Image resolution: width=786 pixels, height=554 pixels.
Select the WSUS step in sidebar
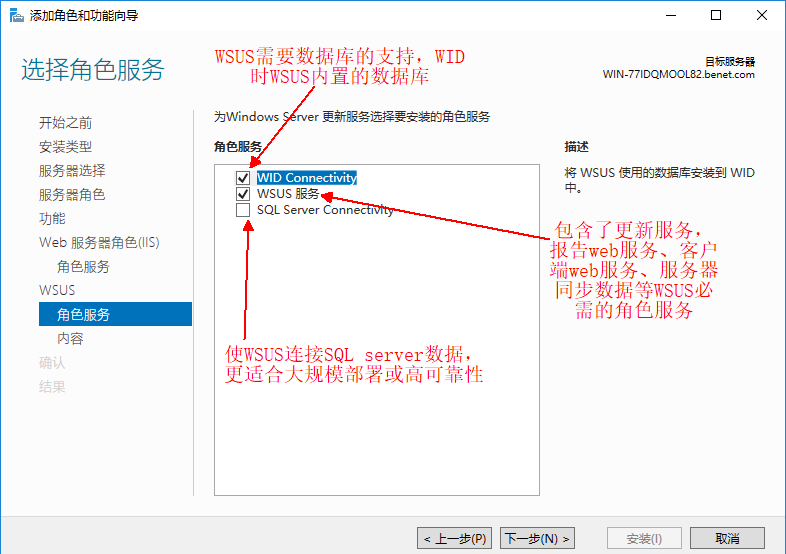[x=57, y=290]
